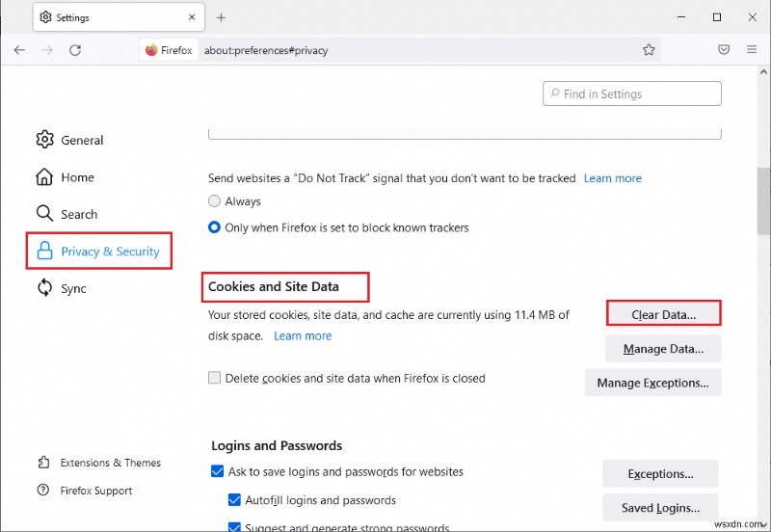This screenshot has width=771, height=532.
Task: Uncheck Autofill logins and passwords
Action: pos(234,500)
